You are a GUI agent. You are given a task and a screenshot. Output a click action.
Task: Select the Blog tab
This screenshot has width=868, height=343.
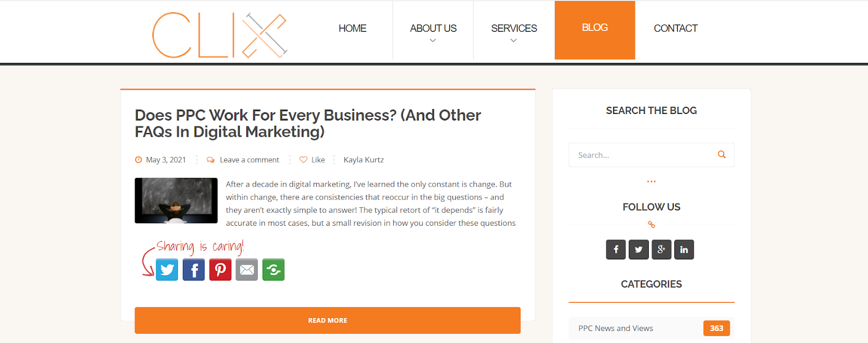tap(595, 30)
